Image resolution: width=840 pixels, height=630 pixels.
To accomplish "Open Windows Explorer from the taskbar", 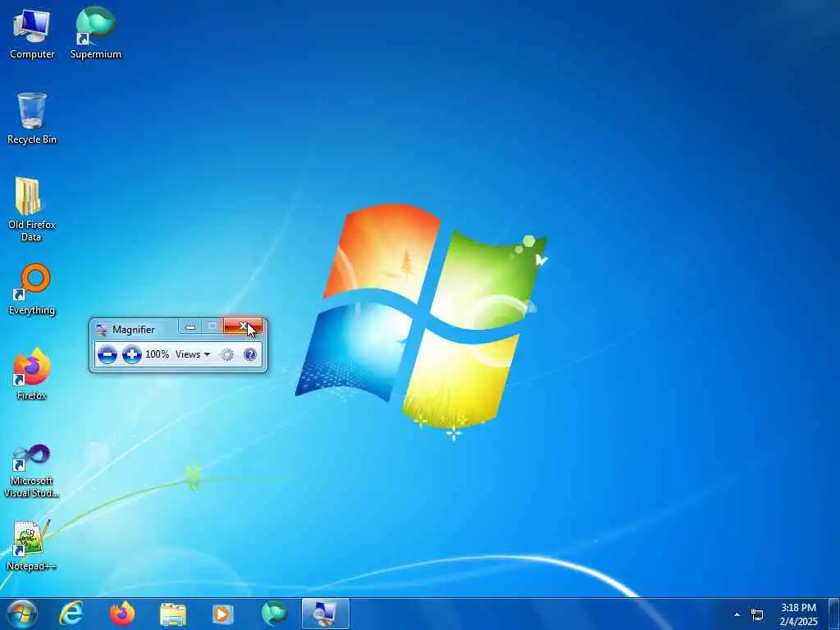I will click(173, 614).
